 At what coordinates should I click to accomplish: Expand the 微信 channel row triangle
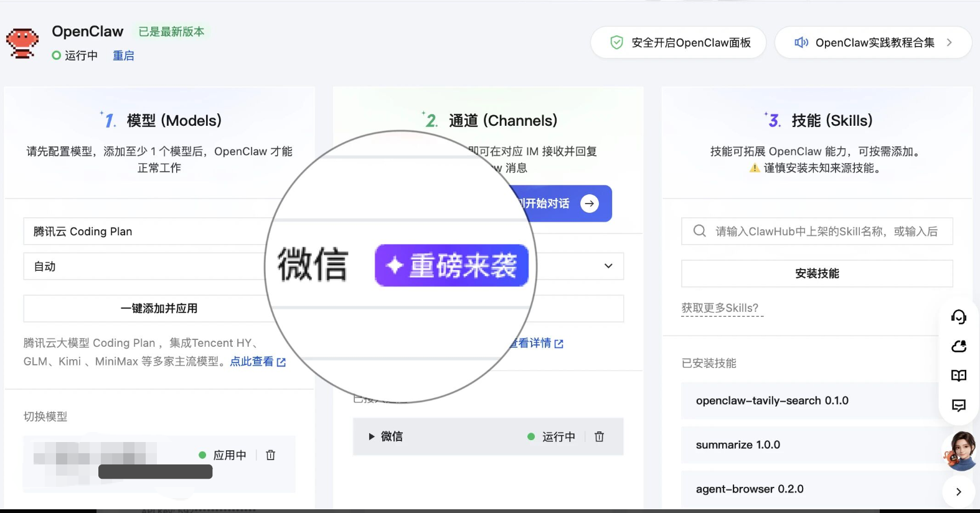[x=372, y=436]
